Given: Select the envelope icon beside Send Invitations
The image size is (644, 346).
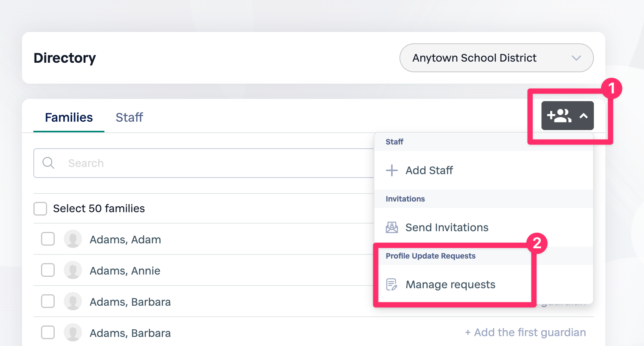Looking at the screenshot, I should coord(391,227).
